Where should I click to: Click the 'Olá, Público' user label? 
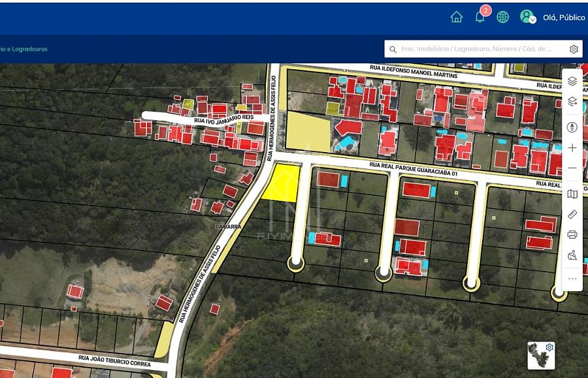[564, 18]
